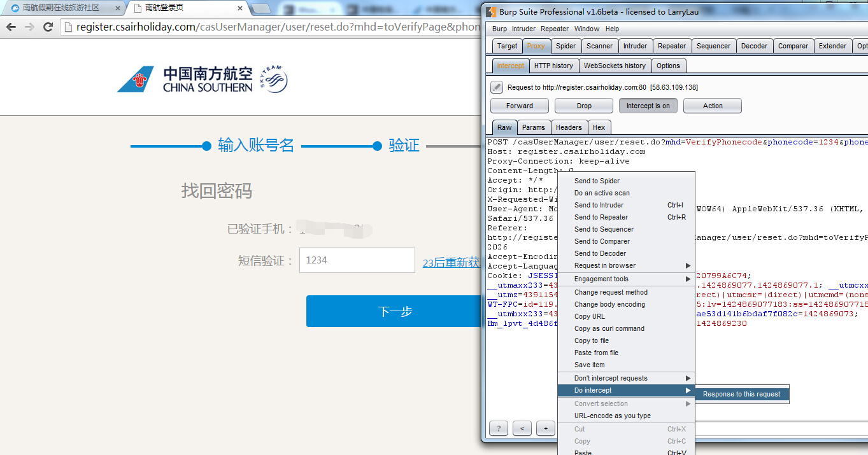Click the browser back arrow
The width and height of the screenshot is (868, 455).
tap(11, 27)
